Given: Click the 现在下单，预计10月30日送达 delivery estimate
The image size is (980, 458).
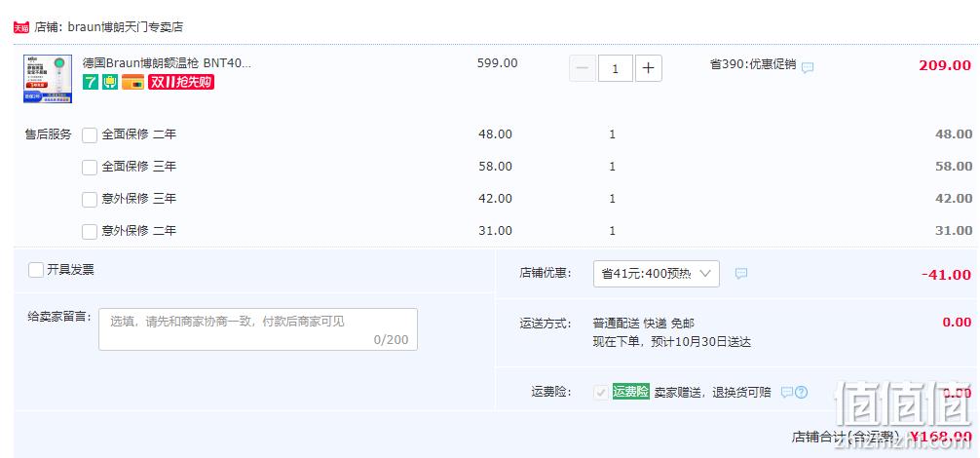Looking at the screenshot, I should (672, 342).
